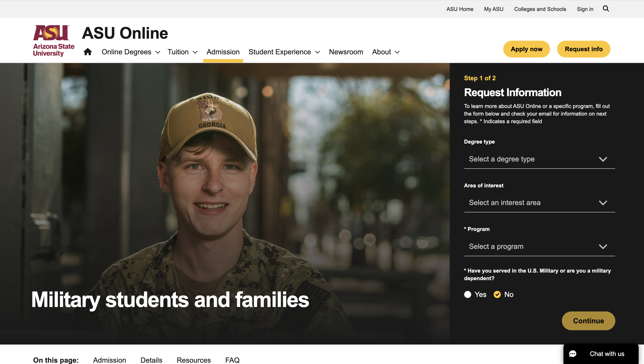Click the Apply now button
Screen dimensions: 644x364
point(526,49)
